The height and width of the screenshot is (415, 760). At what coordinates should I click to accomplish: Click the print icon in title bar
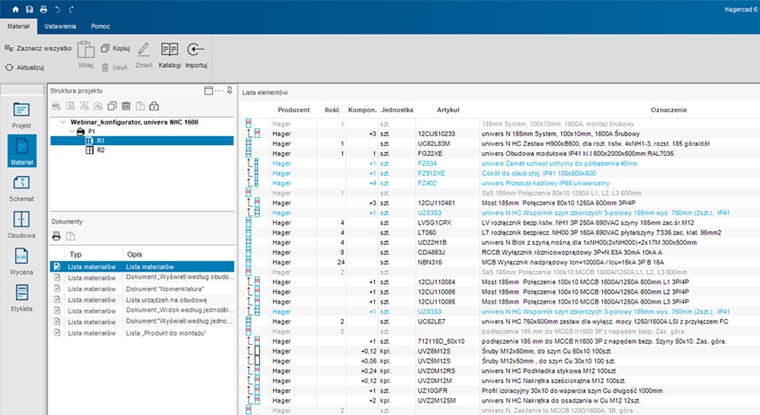[42, 8]
